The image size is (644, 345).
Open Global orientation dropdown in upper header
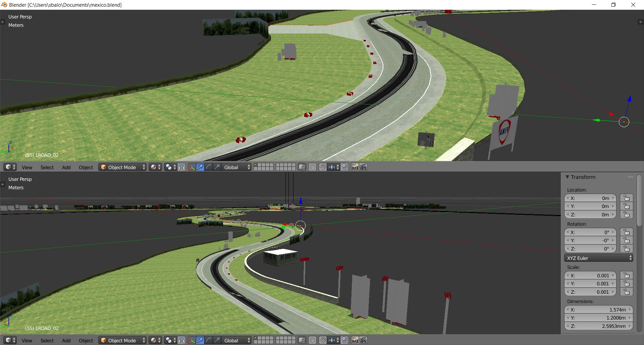click(x=236, y=167)
